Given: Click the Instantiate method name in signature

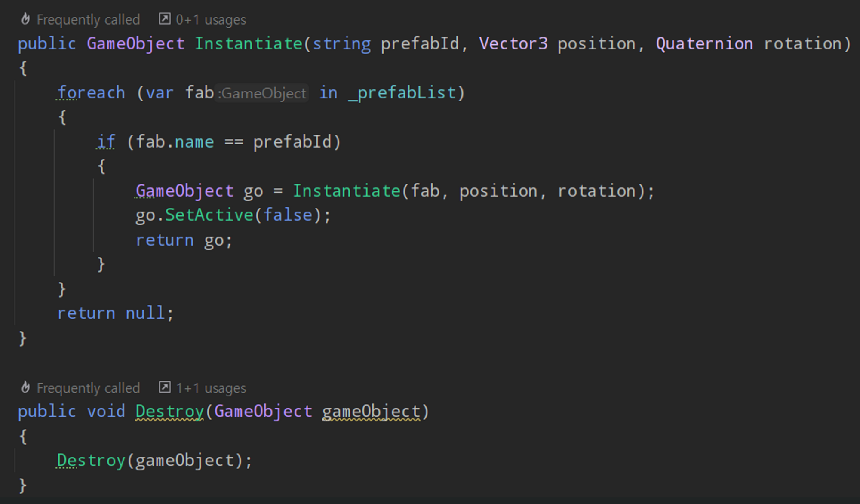Looking at the screenshot, I should tap(249, 44).
